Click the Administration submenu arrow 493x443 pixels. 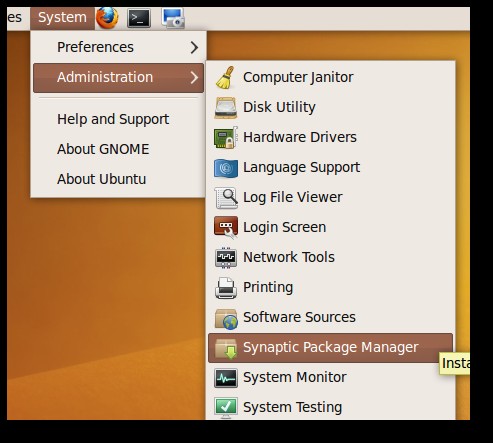(194, 78)
